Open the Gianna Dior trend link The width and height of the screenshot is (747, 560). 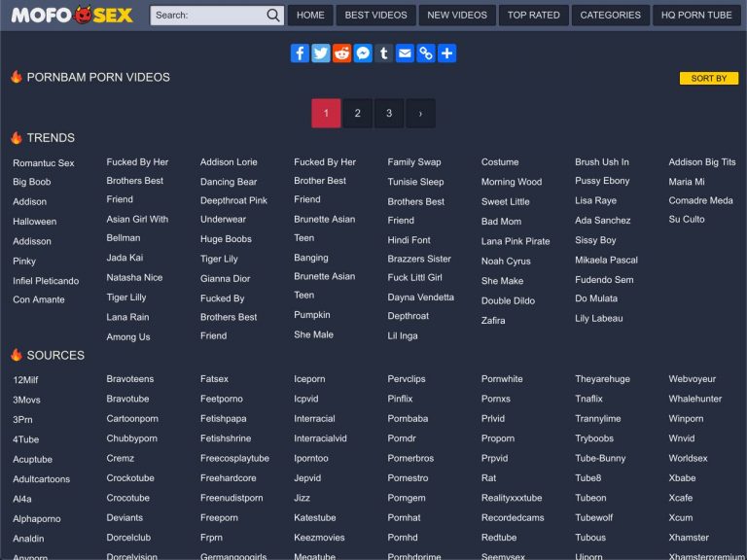(225, 279)
